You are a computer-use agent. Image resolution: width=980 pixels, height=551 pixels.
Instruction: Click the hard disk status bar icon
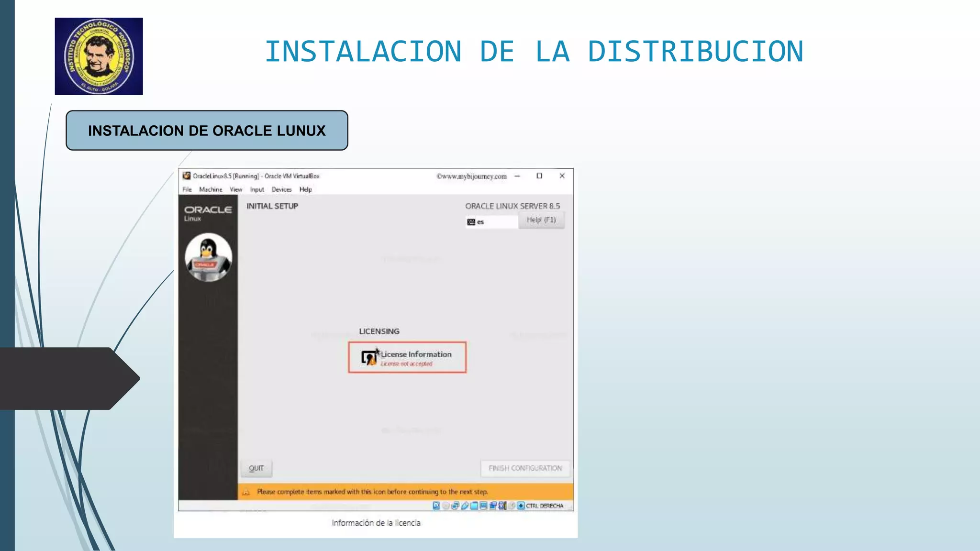click(436, 506)
